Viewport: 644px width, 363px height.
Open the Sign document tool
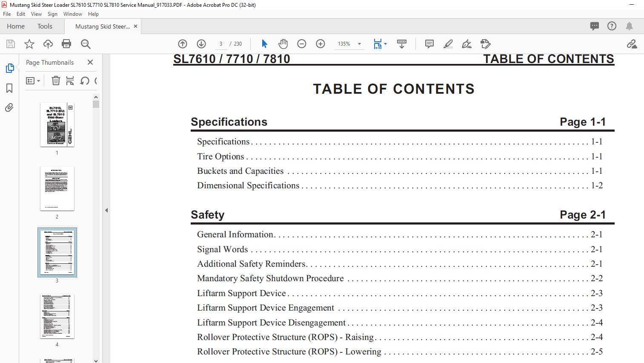pyautogui.click(x=467, y=44)
